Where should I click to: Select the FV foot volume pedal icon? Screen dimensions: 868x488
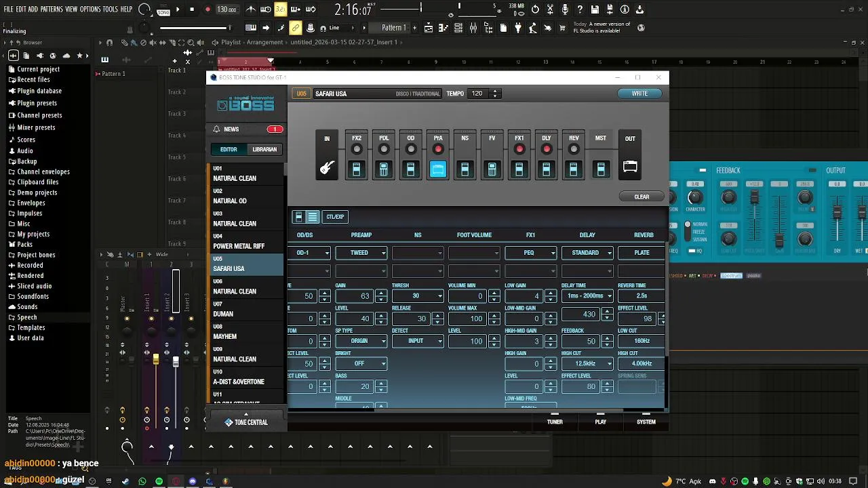(x=492, y=169)
